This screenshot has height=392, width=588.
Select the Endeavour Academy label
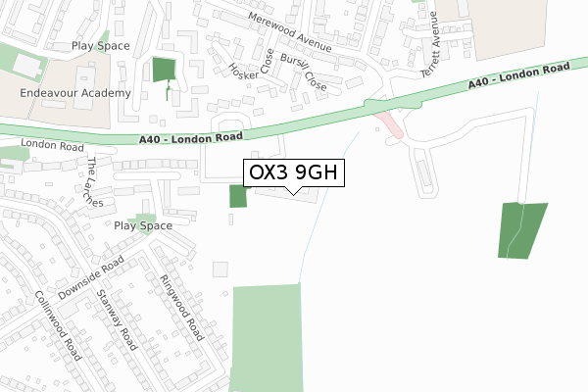[x=75, y=93]
